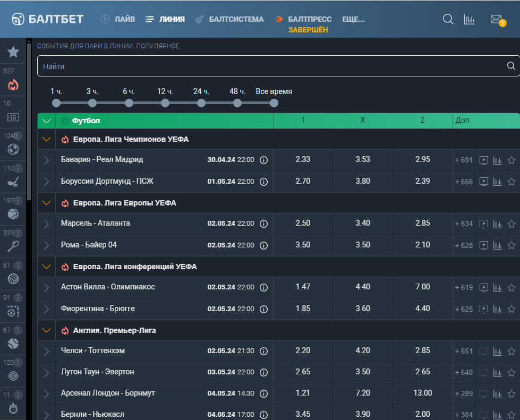Star the Челси - Тоттенхэм match
The image size is (520, 420).
512,351
